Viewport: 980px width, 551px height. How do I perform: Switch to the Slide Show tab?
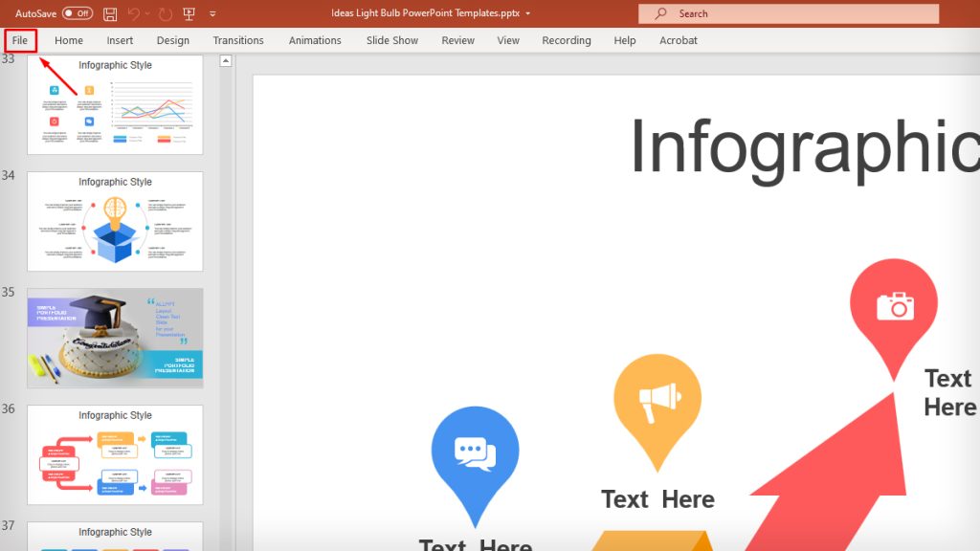(391, 40)
